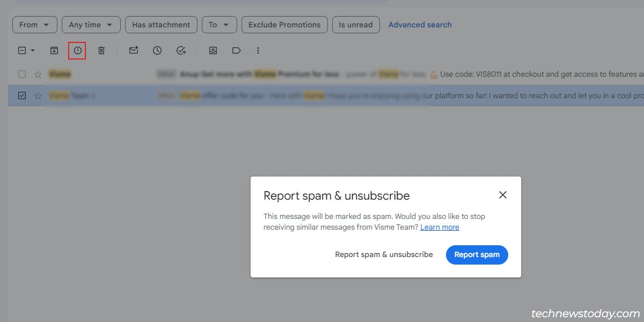Open the To filter dropdown

[219, 24]
